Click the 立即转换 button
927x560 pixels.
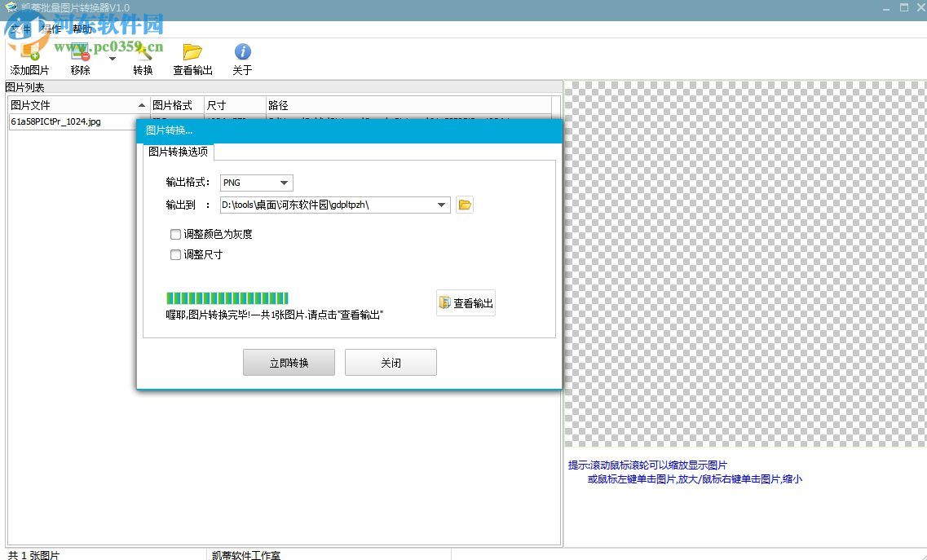(x=289, y=363)
